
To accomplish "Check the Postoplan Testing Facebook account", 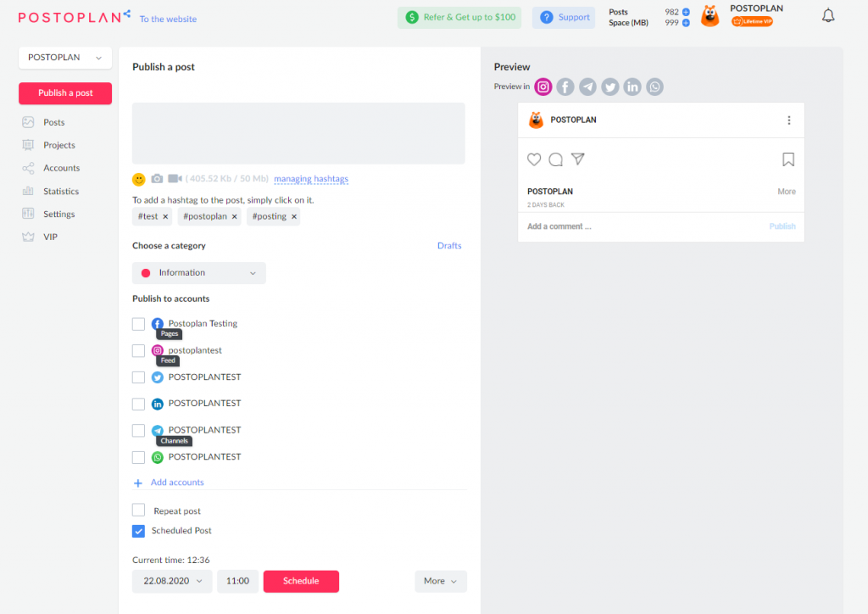I will point(138,324).
